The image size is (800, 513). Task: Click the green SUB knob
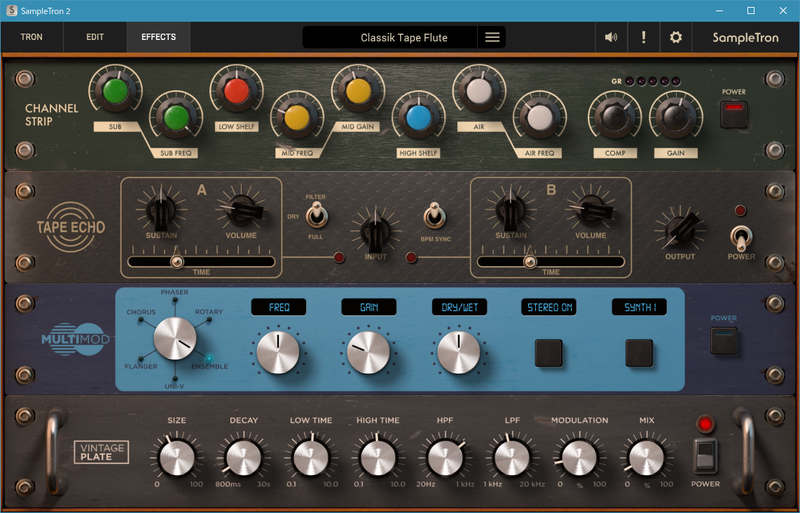click(115, 92)
